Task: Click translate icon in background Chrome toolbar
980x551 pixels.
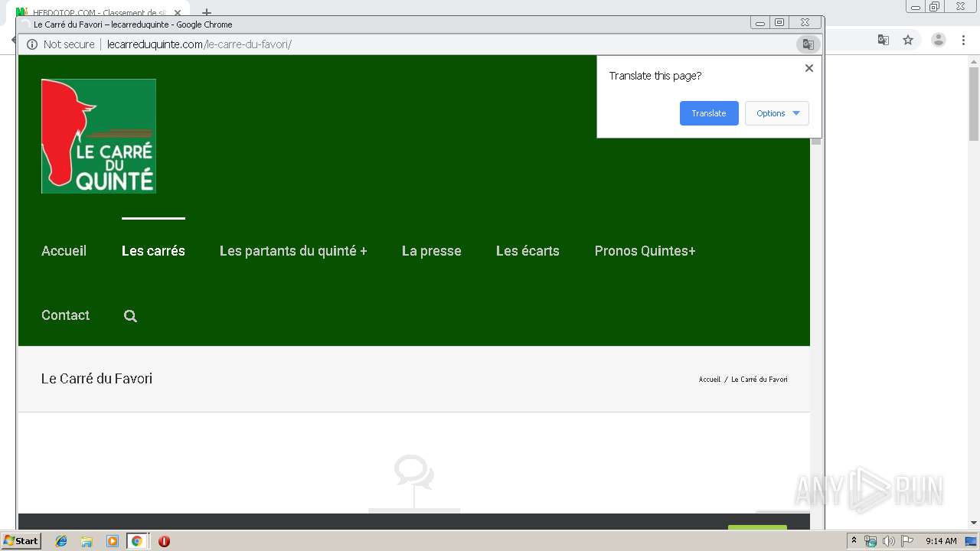Action: 883,40
